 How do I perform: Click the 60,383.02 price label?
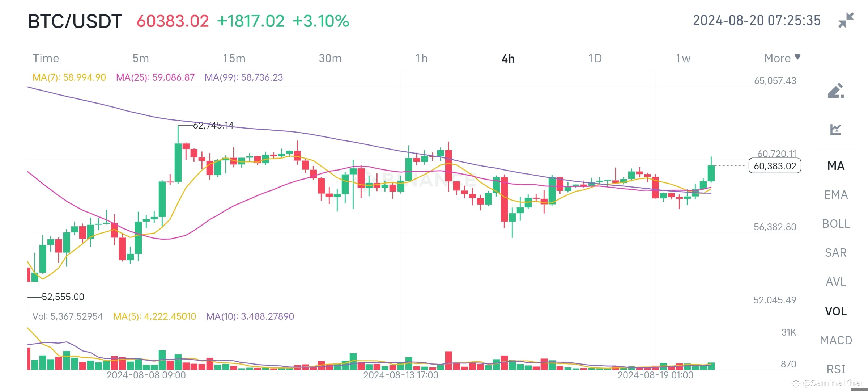774,166
